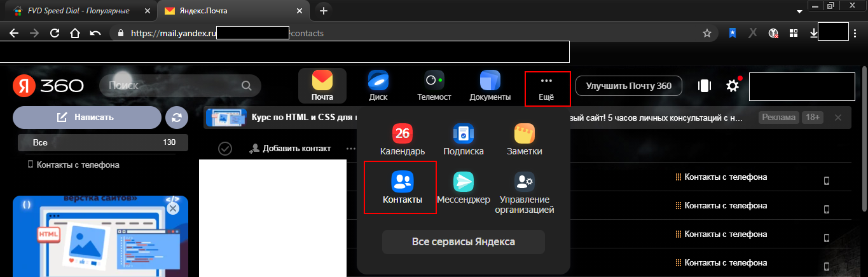Go back in browser history
Screen dimensions: 868x277
click(14, 33)
